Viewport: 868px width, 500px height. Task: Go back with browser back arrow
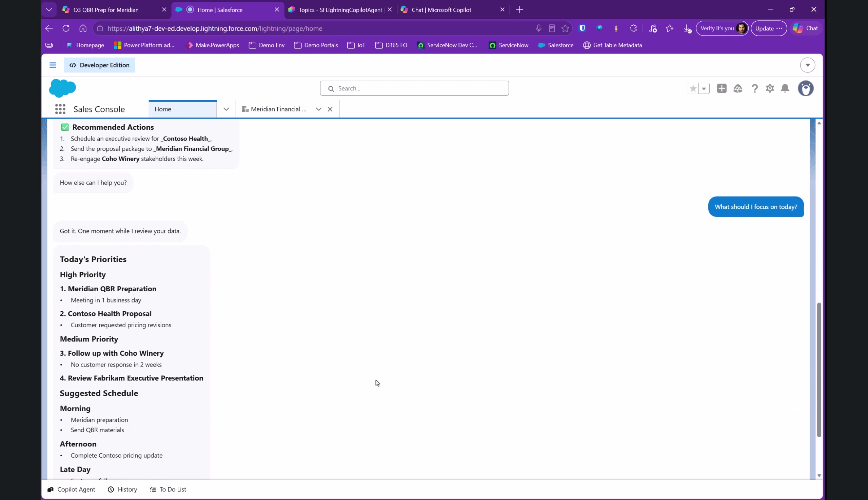49,28
